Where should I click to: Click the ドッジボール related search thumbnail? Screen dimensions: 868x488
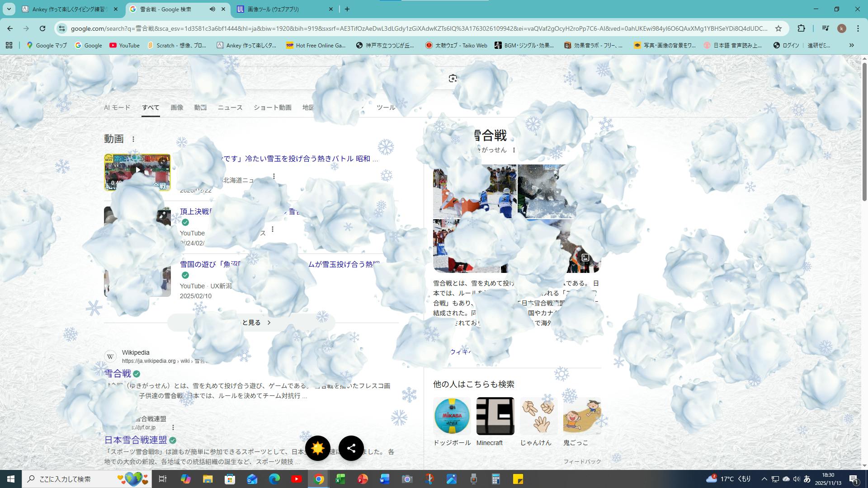pyautogui.click(x=452, y=416)
